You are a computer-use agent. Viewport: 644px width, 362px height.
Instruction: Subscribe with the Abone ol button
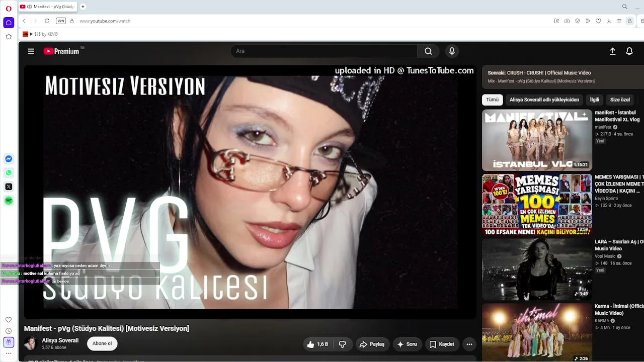click(x=102, y=344)
